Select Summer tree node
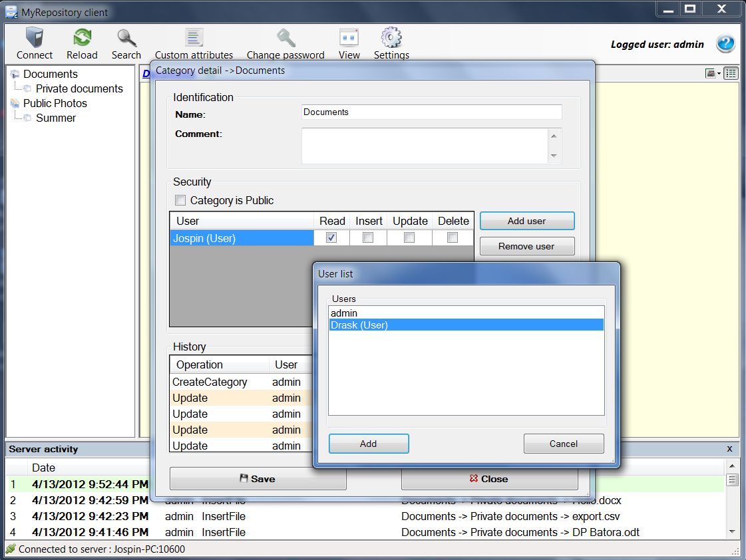Screen dimensions: 746x560 coord(56,118)
